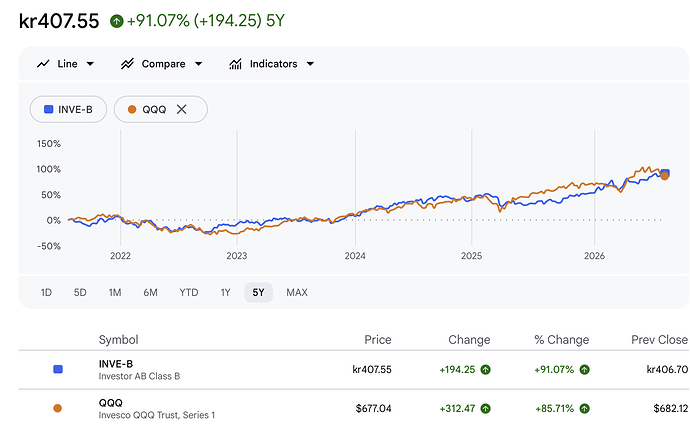Select the 5Y range toggle
Screen dimensions: 690x441
tap(258, 293)
